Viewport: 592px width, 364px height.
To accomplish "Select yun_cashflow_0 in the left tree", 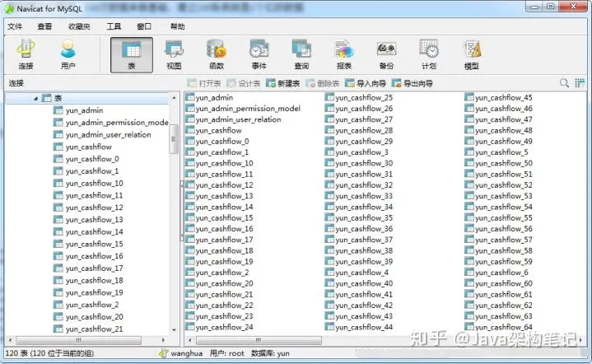I will [x=92, y=159].
